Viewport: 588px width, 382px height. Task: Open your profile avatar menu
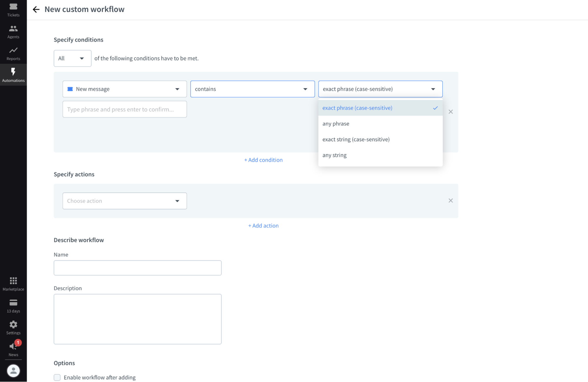pos(13,371)
